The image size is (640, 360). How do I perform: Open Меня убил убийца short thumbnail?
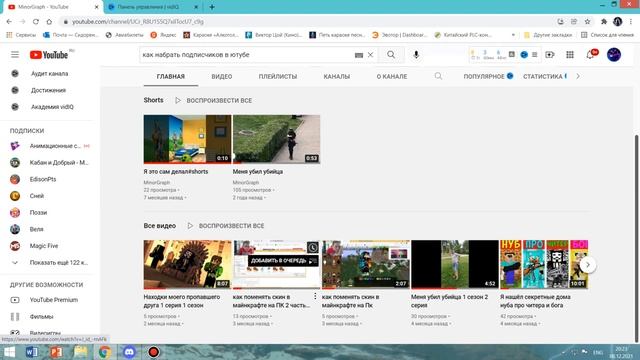pyautogui.click(x=276, y=139)
